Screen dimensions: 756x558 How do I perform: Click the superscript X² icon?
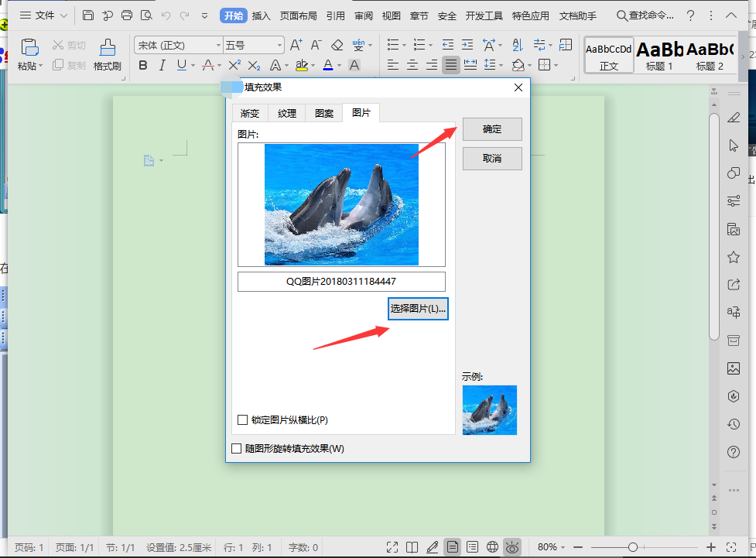coord(234,66)
